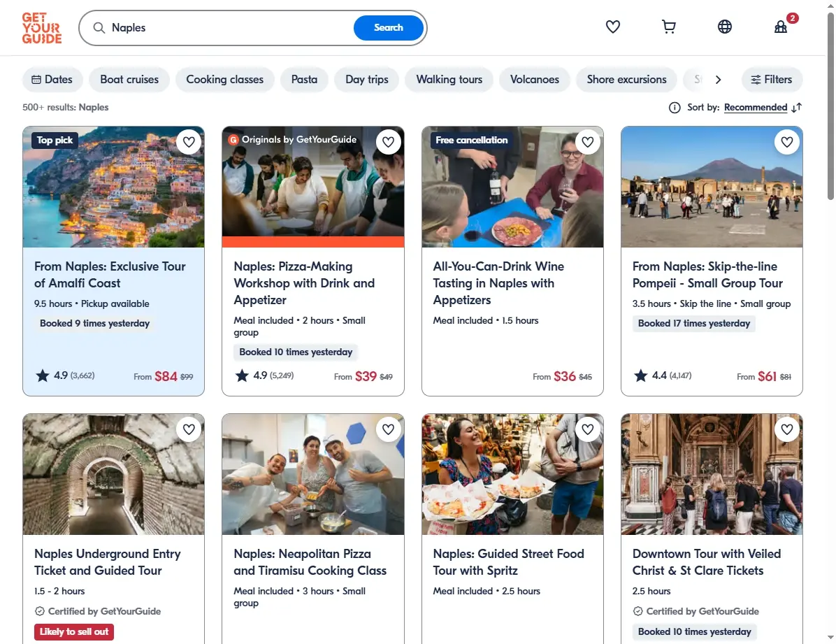Viewport: 836px width, 644px height.
Task: Click the From $84 price
Action: 163,377
